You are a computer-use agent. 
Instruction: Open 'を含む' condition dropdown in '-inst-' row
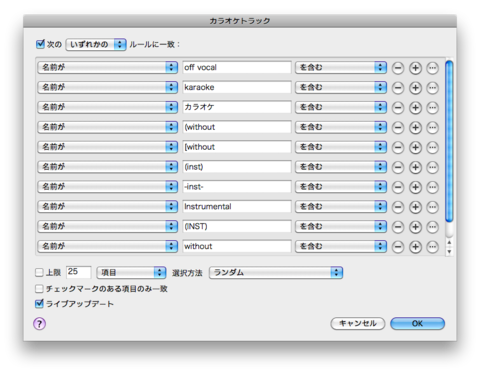point(341,187)
